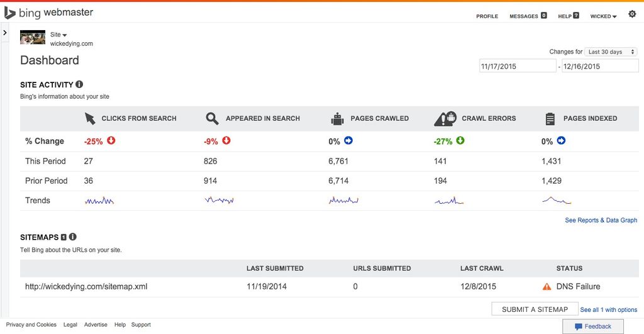Click the Dashboard heading
This screenshot has height=334, width=644.
click(50, 60)
